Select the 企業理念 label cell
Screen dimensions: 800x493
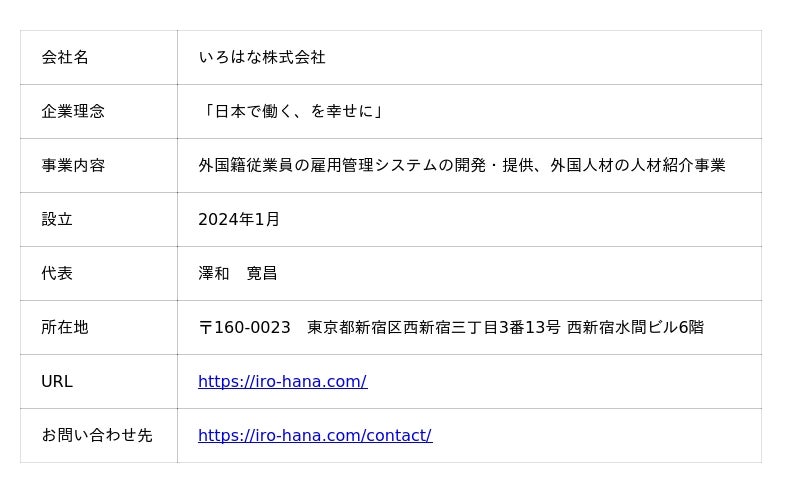click(x=73, y=112)
